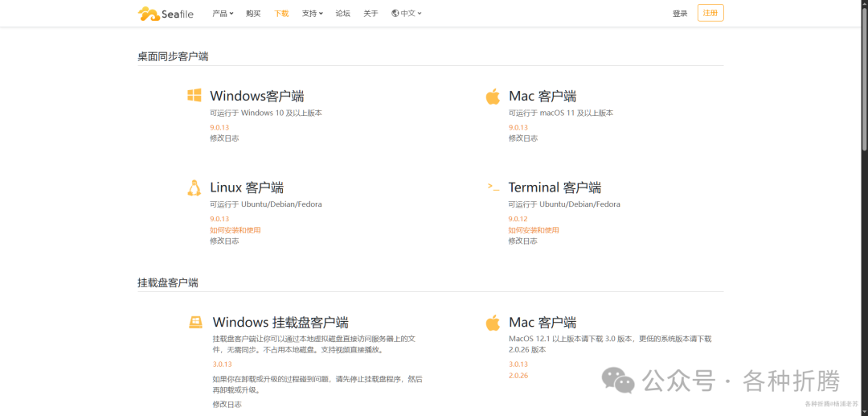Go to the 论坛 navigation link

click(342, 14)
